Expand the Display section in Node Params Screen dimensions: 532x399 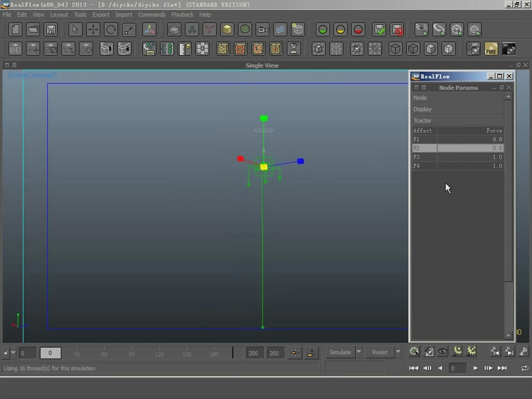[x=458, y=109]
